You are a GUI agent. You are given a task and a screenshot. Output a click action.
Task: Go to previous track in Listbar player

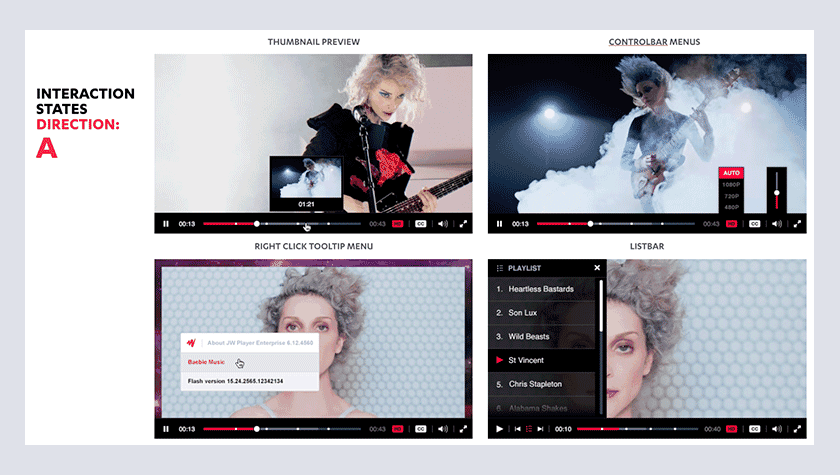click(517, 429)
